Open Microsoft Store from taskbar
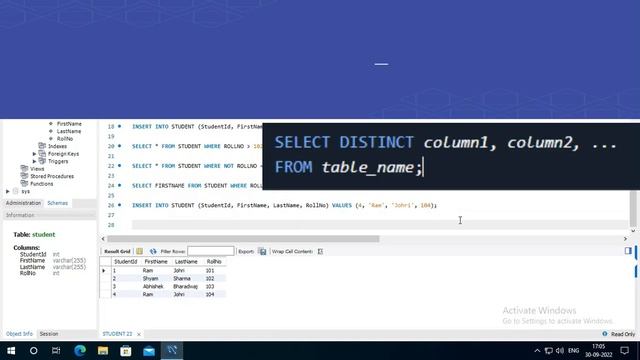 126,351
